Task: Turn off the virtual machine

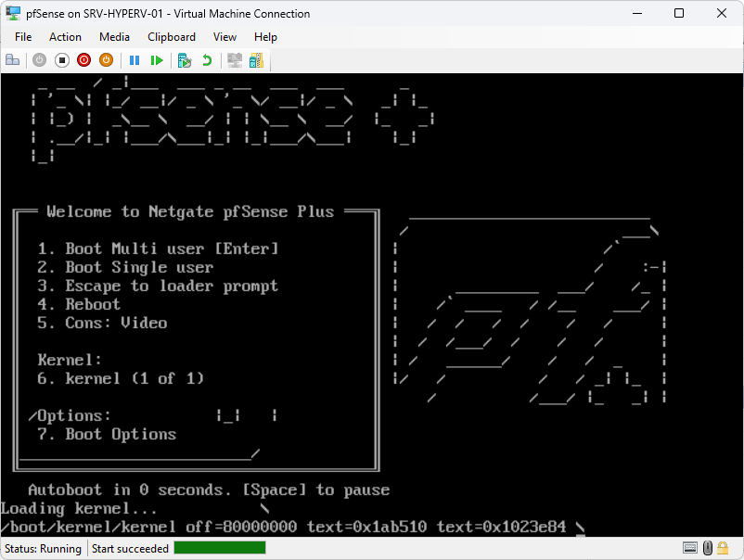Action: (61, 60)
